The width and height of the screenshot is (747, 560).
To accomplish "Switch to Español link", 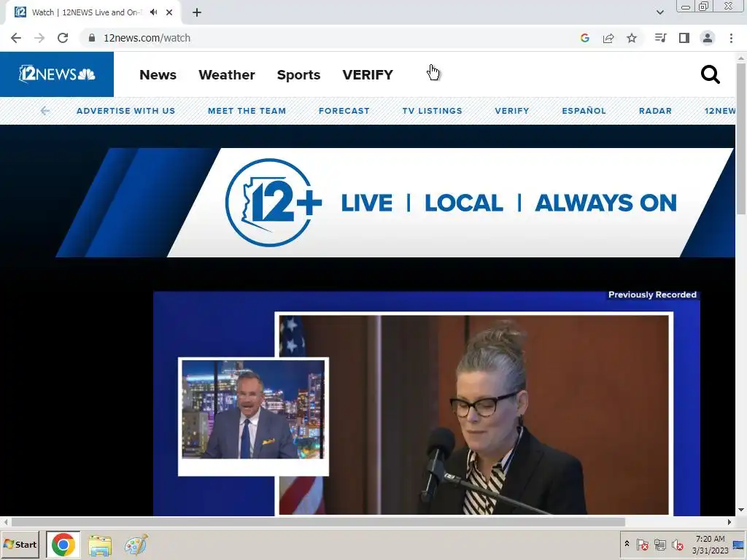I will 584,111.
